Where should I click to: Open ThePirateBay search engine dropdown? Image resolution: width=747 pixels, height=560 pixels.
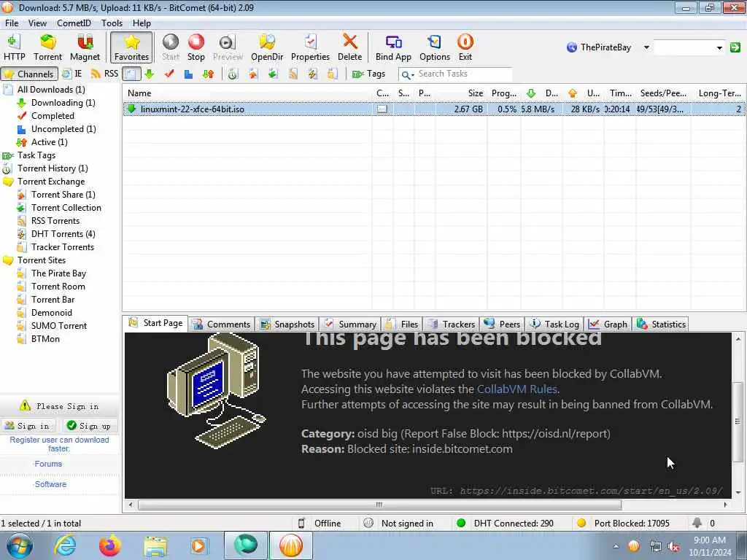(646, 47)
